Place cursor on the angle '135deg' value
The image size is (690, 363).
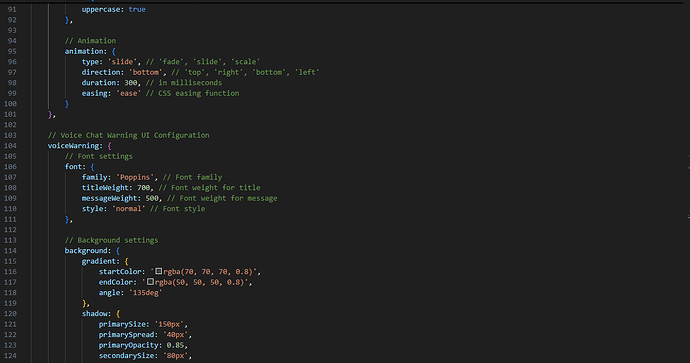tap(146, 293)
